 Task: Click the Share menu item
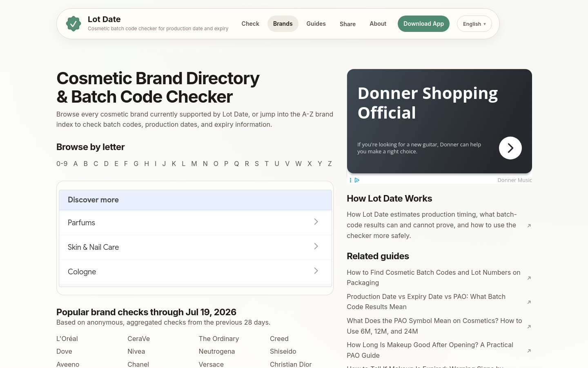[347, 24]
